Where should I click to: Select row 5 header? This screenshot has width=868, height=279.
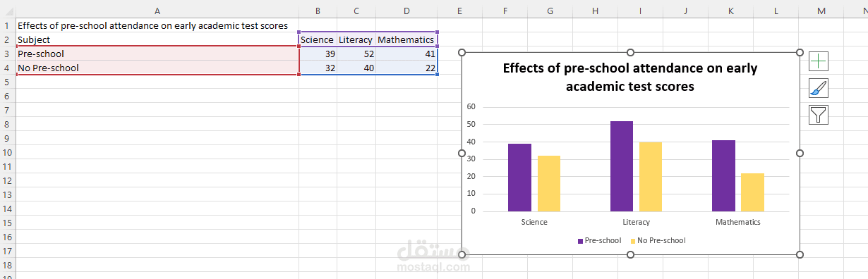(7, 82)
